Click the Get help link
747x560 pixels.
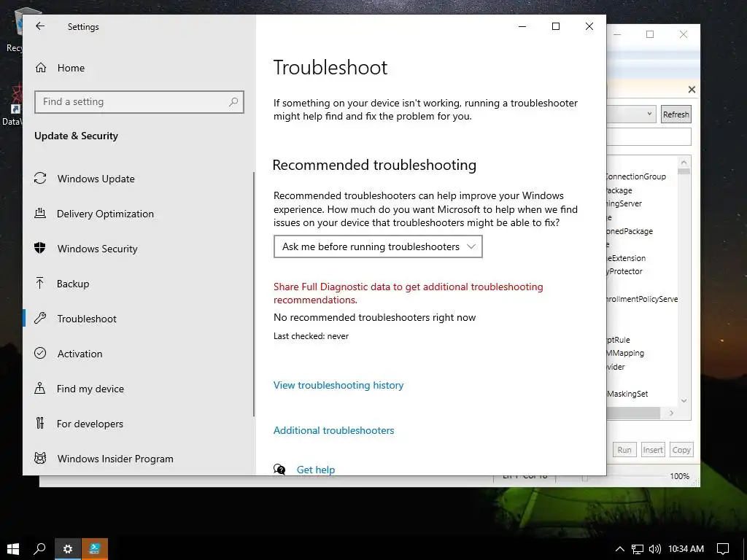[x=315, y=470]
